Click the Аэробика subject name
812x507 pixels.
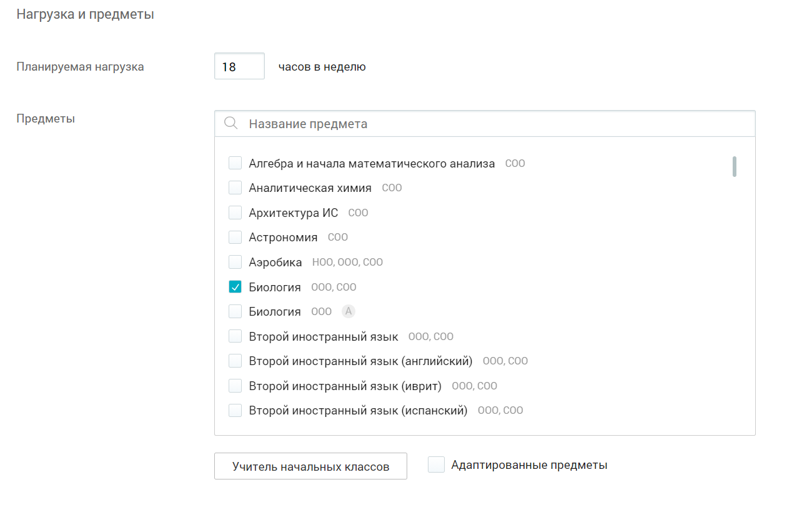[275, 262]
